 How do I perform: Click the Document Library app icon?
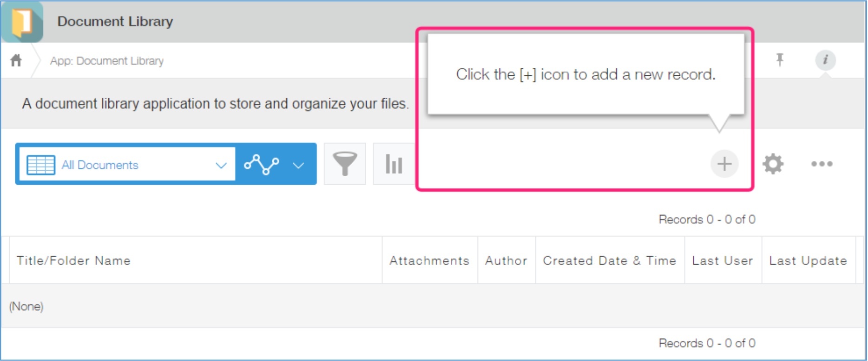pos(22,22)
